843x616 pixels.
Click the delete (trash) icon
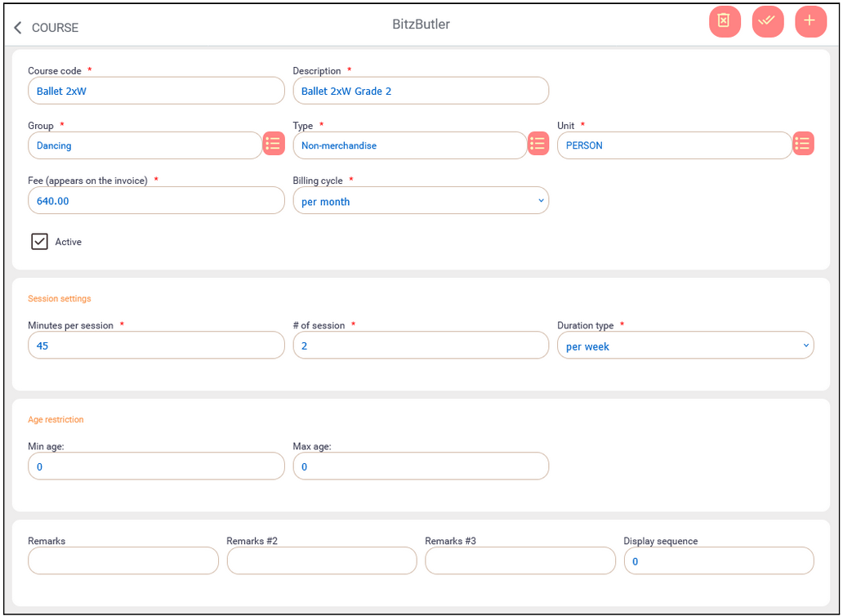[725, 21]
